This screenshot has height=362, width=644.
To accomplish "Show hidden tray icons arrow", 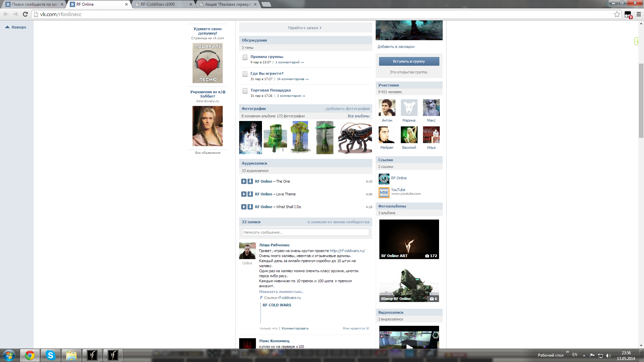I will tap(584, 356).
